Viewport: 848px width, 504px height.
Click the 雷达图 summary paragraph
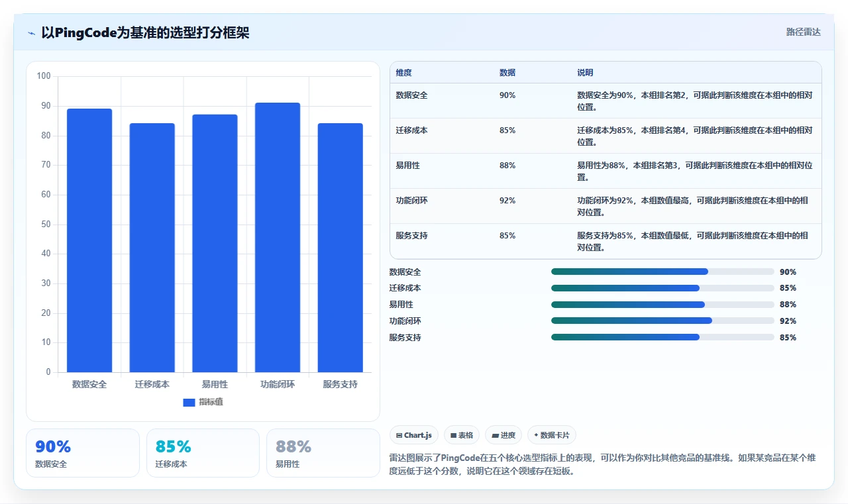click(x=602, y=465)
